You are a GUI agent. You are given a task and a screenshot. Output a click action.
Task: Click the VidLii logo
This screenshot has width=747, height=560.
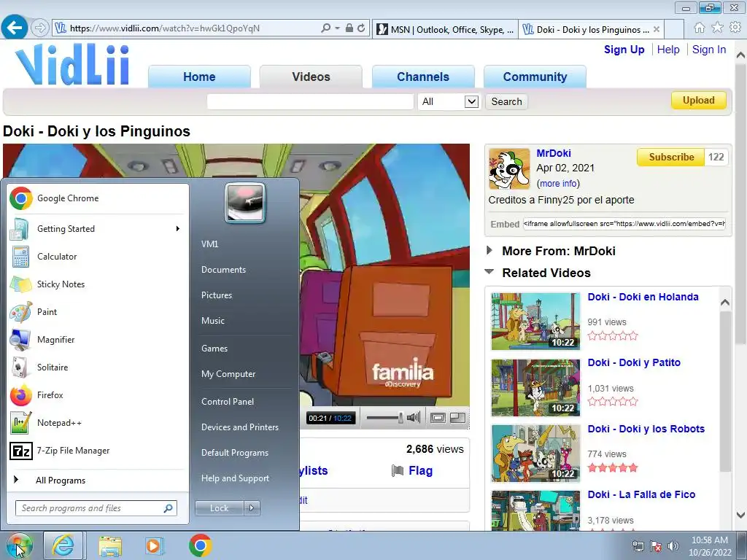click(x=72, y=64)
